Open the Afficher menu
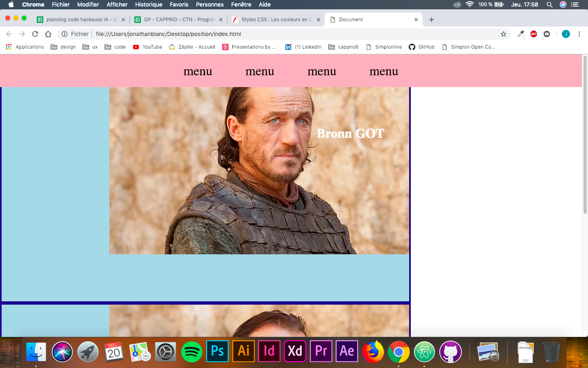 click(x=117, y=4)
